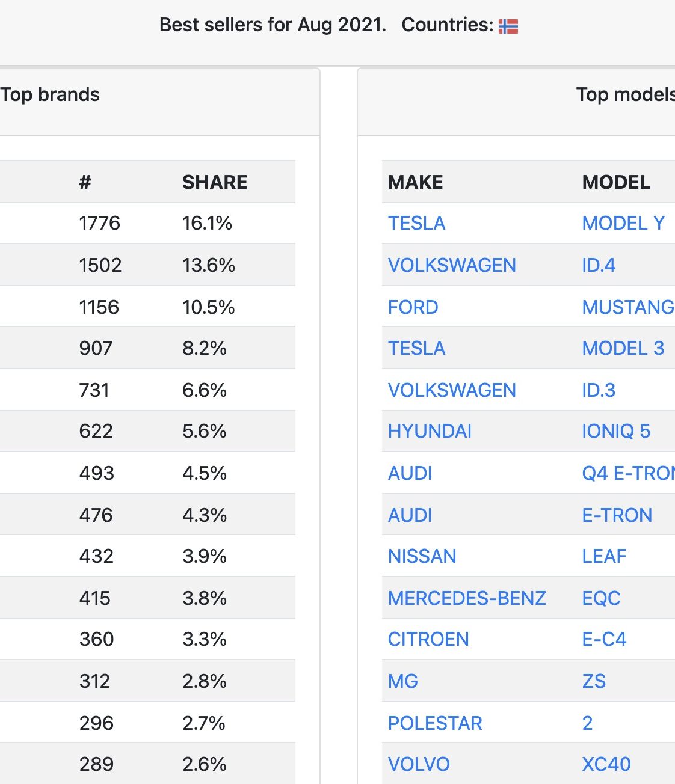Select the VOLKSWAGEN link beside ID.4
The width and height of the screenshot is (675, 784).
(452, 265)
